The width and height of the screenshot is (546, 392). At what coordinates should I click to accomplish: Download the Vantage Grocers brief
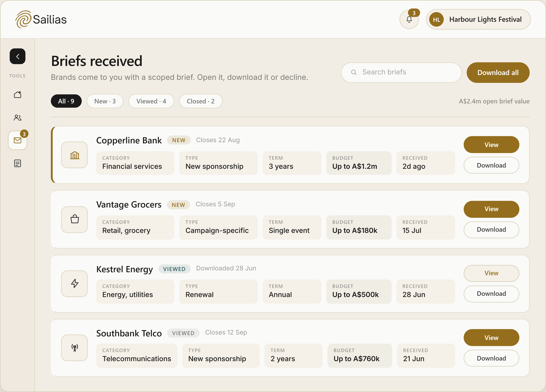[491, 230]
